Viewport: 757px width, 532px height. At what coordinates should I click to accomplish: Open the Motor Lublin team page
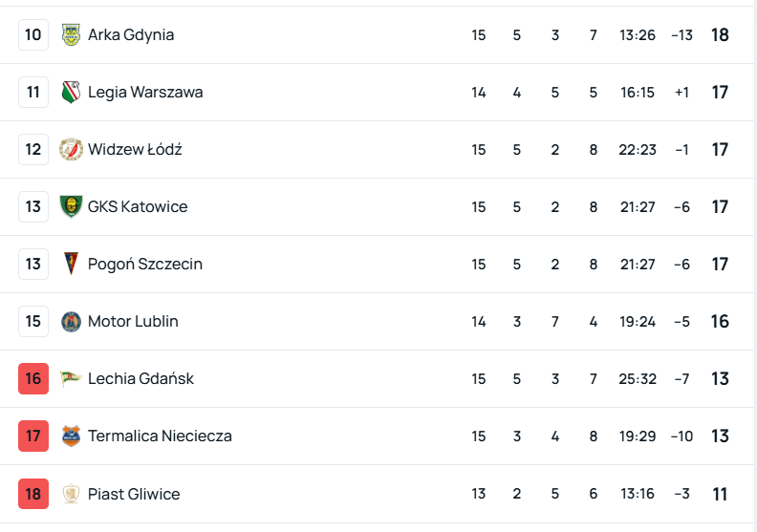(133, 322)
